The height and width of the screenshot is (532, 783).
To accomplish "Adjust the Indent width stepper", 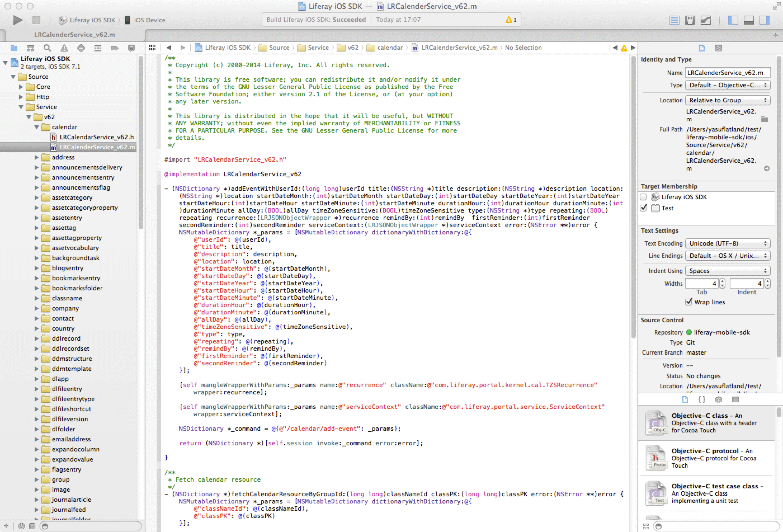I will click(x=767, y=284).
